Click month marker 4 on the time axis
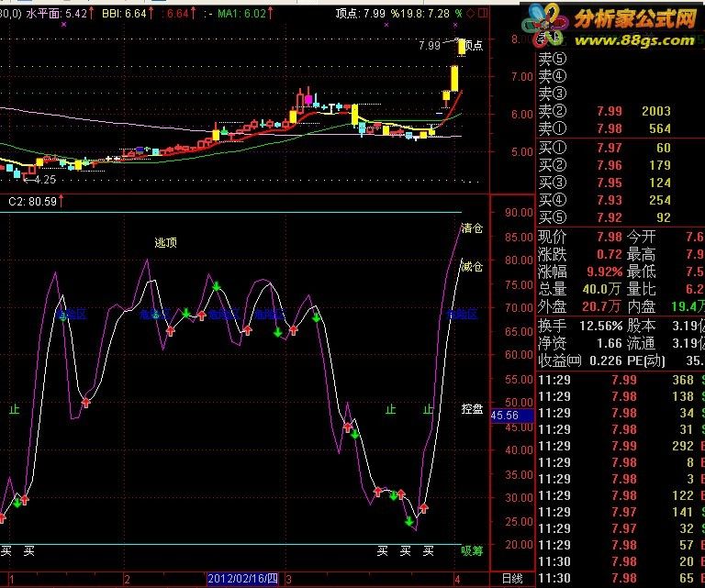 [457, 580]
